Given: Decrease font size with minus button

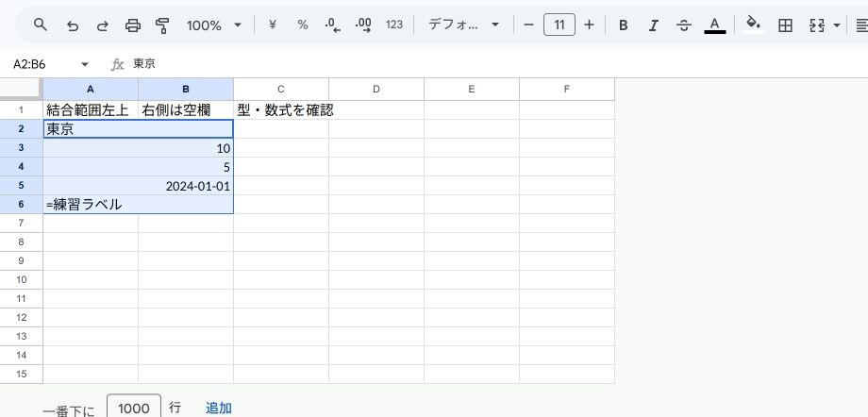Looking at the screenshot, I should [528, 25].
